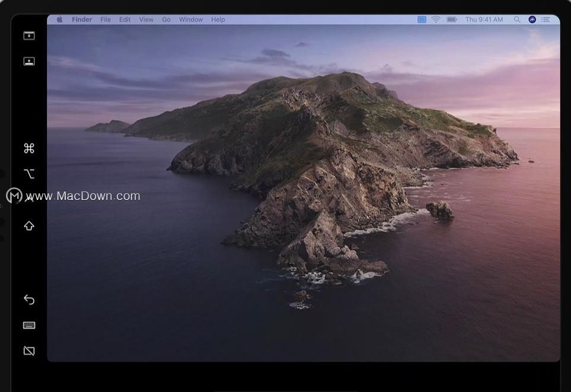Open the Apple menu
Image resolution: width=571 pixels, height=392 pixels.
click(60, 20)
